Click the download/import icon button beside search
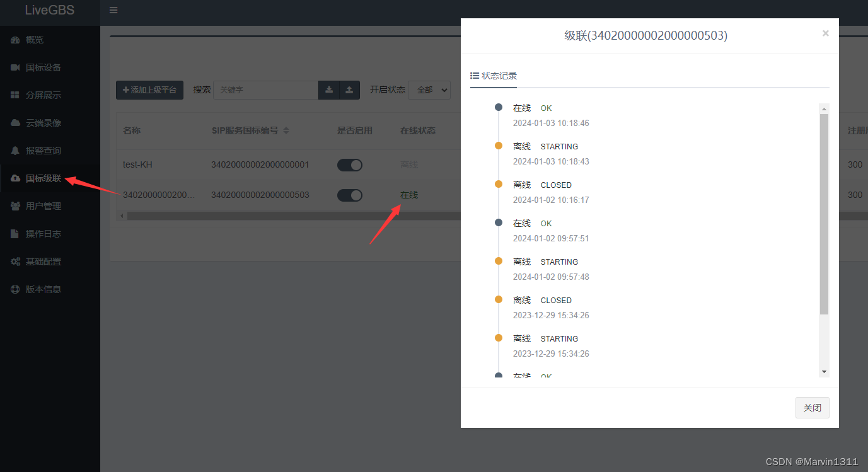The height and width of the screenshot is (472, 868). tap(329, 90)
